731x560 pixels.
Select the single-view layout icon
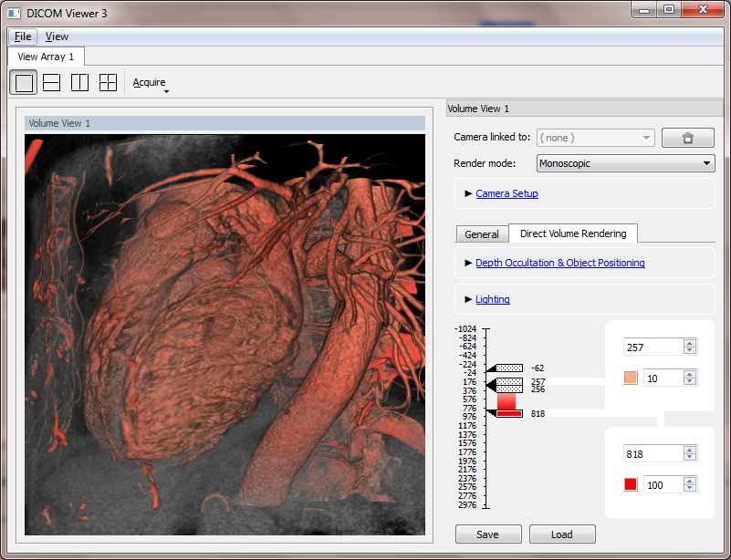[x=25, y=82]
